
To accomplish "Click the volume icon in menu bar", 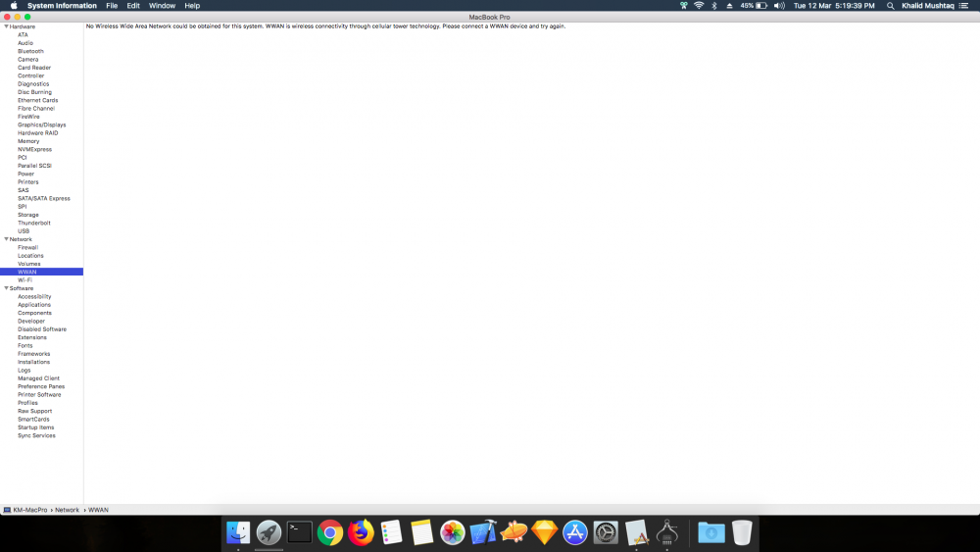I will pos(779,6).
